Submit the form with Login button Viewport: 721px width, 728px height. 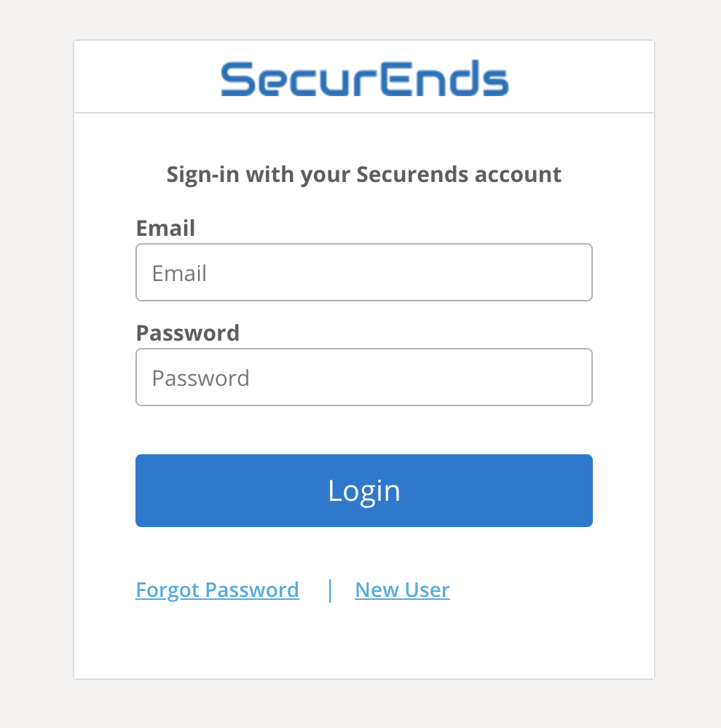363,490
